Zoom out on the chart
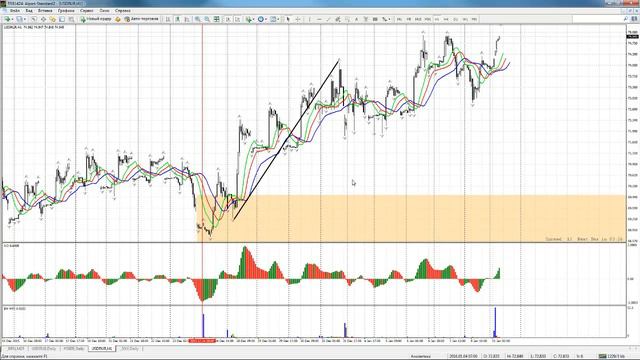 click(x=207, y=19)
